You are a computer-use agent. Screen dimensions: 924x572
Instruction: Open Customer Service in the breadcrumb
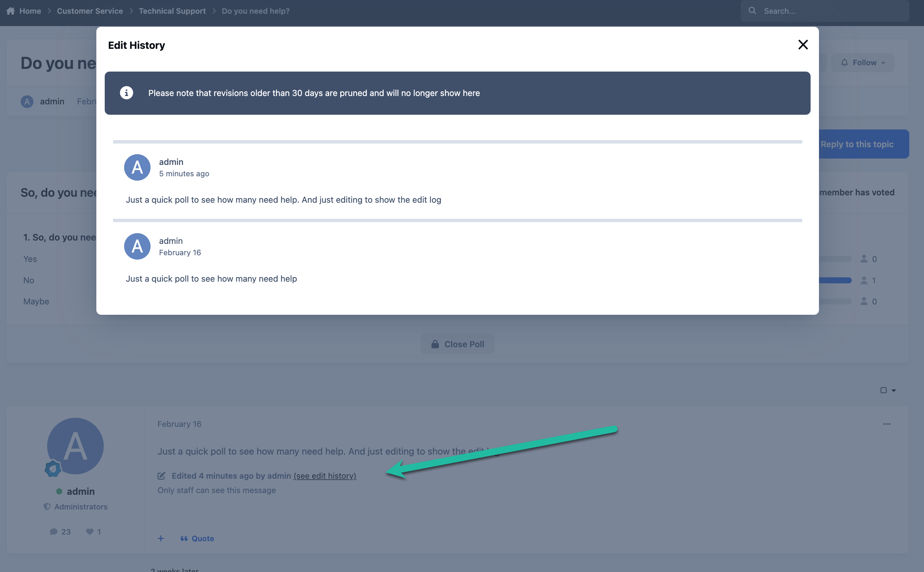tap(90, 11)
